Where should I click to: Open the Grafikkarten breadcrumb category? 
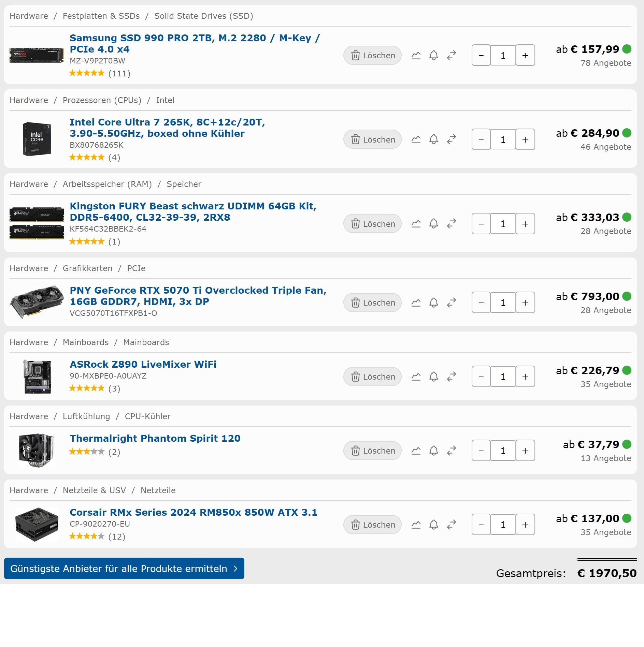(x=87, y=268)
